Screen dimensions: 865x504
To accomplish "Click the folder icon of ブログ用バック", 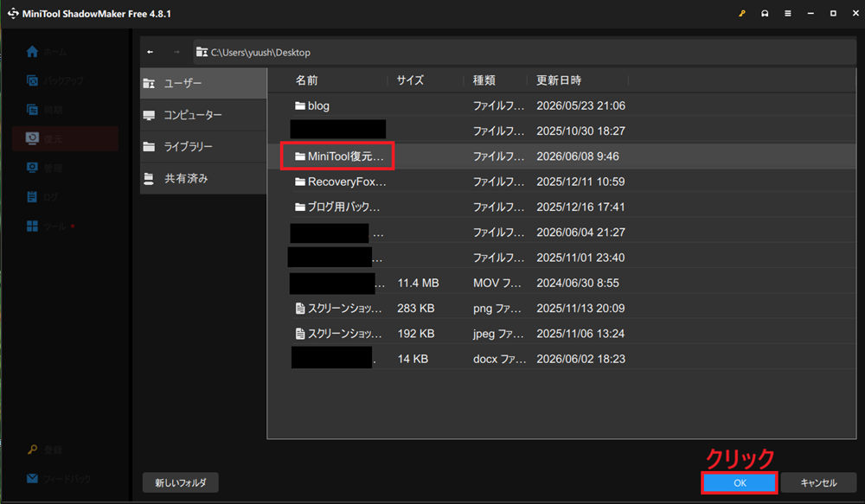I will [x=300, y=207].
